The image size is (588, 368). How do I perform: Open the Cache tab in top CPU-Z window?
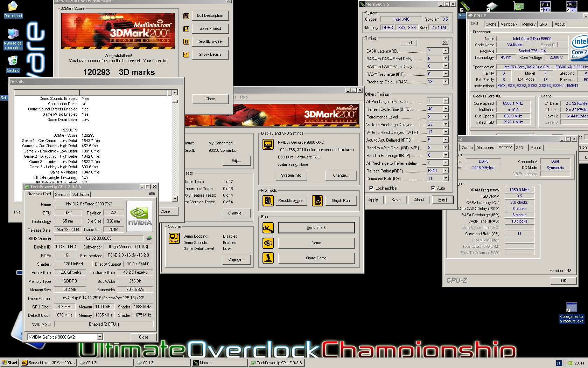(x=491, y=24)
